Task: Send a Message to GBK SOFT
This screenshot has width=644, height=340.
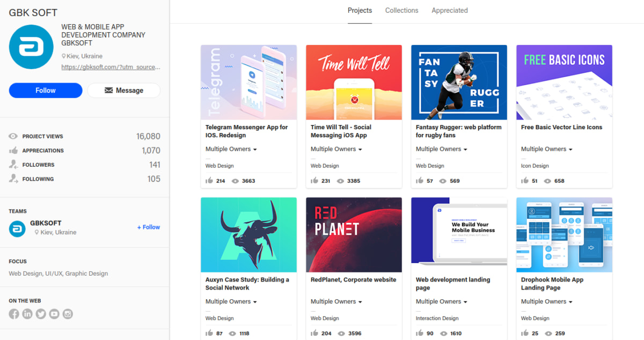Action: pos(124,90)
